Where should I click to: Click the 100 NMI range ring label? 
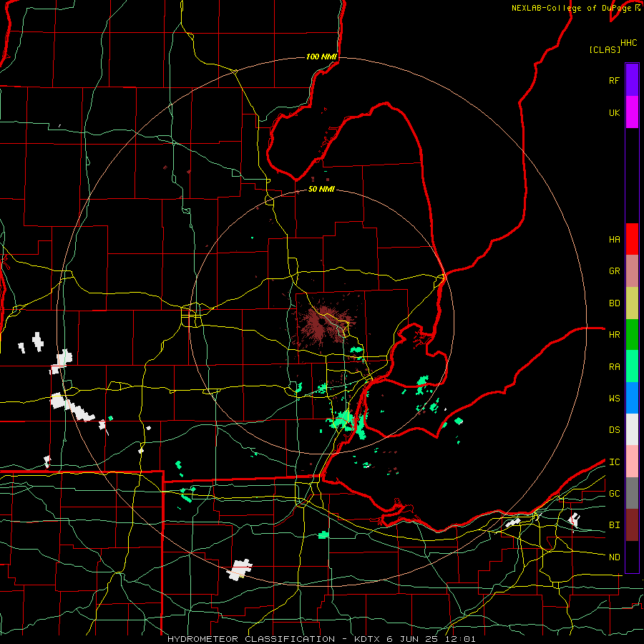click(x=321, y=57)
